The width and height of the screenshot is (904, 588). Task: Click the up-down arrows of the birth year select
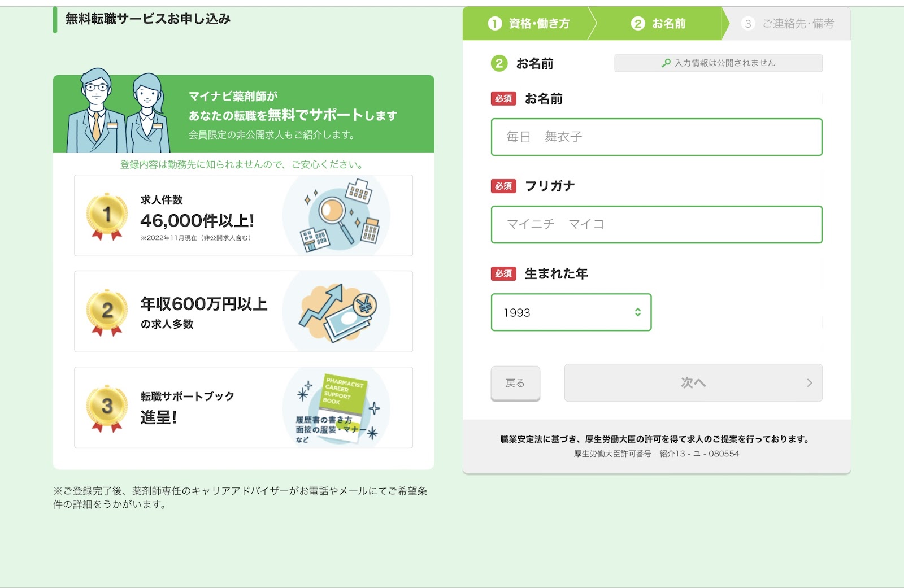click(637, 312)
